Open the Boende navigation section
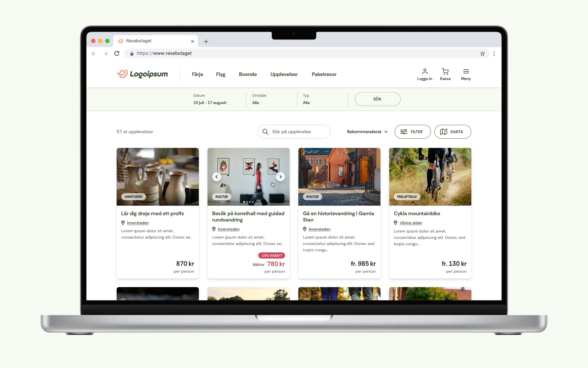588x368 pixels. coord(248,74)
